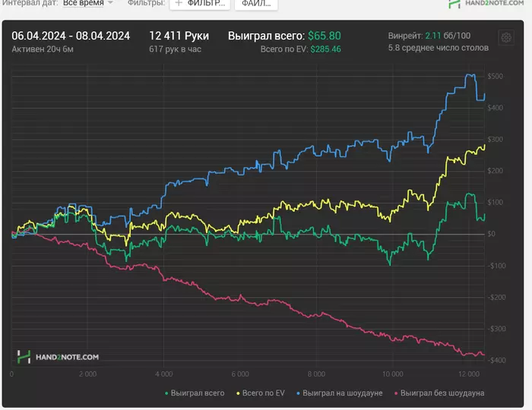Open the 'Все время' date range dropdown

tap(88, 3)
